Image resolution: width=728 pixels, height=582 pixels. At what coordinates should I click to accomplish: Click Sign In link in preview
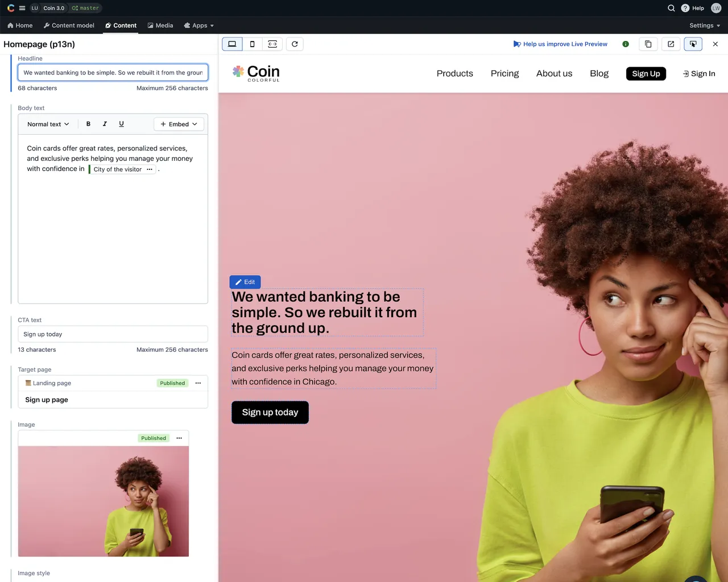(x=699, y=74)
